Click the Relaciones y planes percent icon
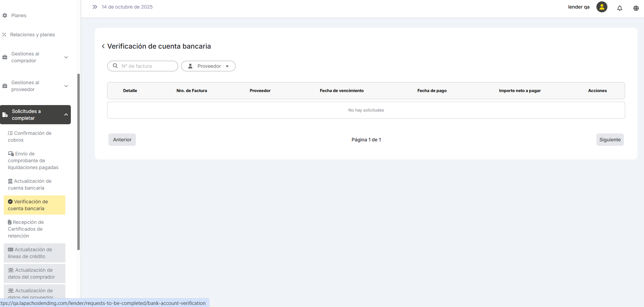Screen dimensions: 644x307 coord(4,35)
